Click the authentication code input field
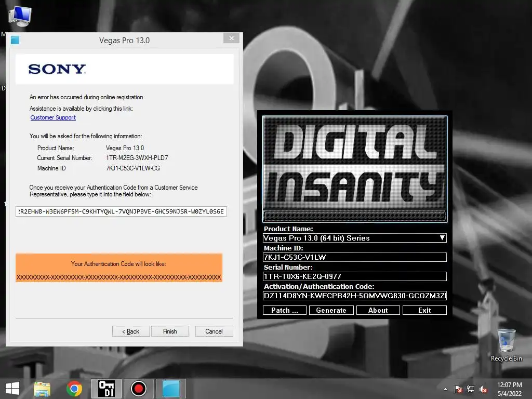 121,211
